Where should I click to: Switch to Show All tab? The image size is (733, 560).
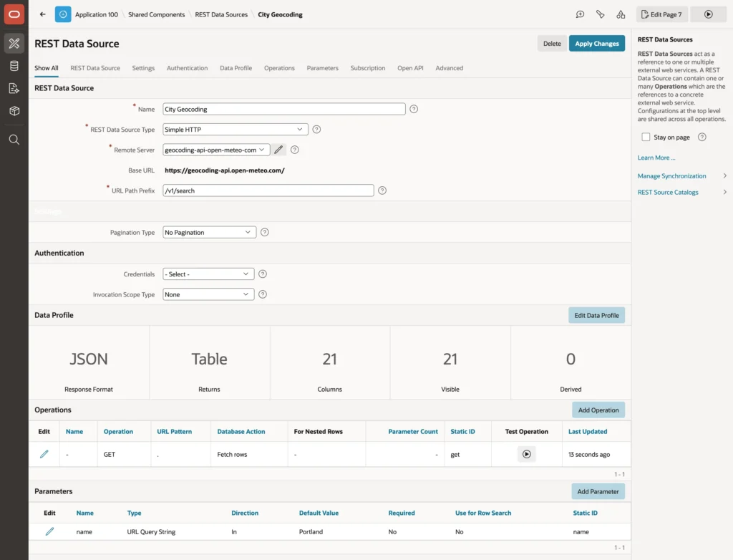click(x=47, y=68)
